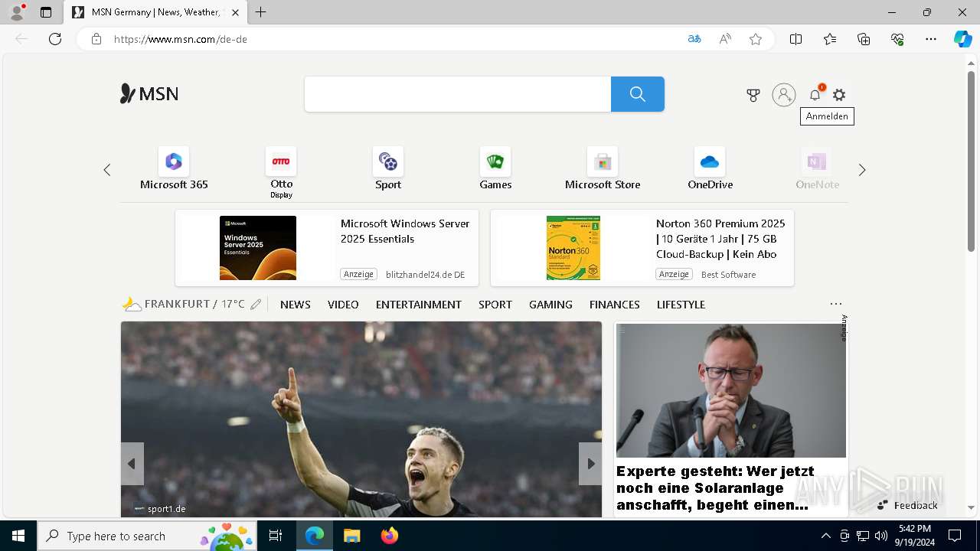Open the notifications bell
The width and height of the screenshot is (980, 551).
(815, 95)
